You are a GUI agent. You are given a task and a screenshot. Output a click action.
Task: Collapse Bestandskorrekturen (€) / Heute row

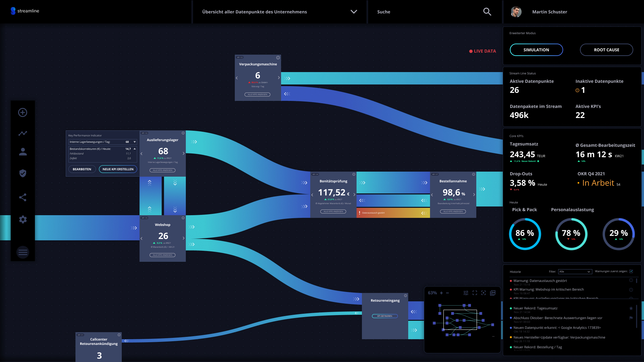(135, 149)
